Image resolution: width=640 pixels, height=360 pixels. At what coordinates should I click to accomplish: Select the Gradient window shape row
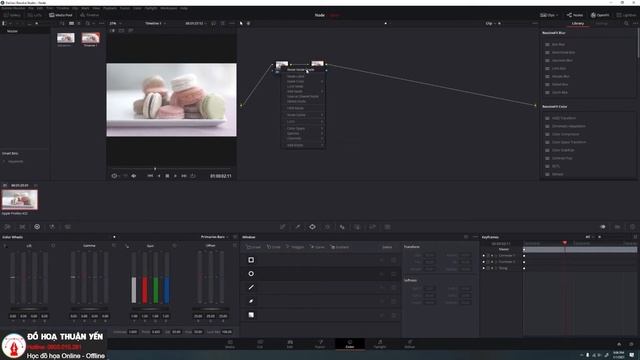click(x=320, y=315)
